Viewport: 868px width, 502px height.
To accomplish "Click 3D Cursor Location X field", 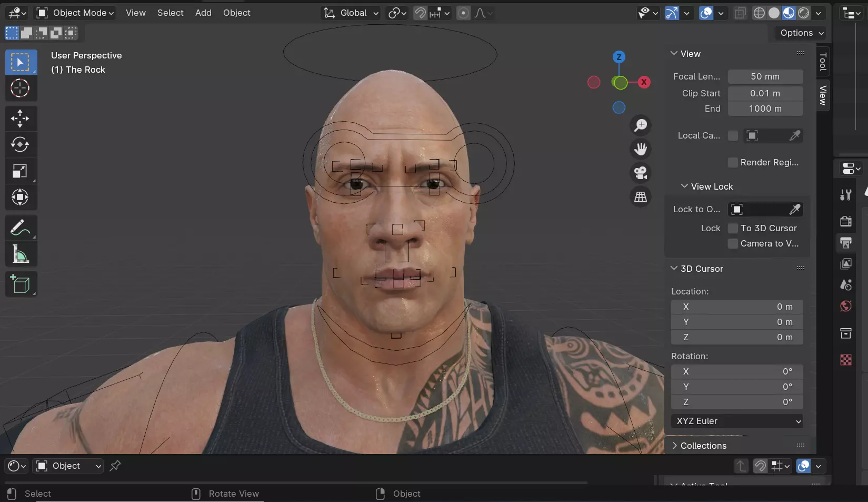I will 737,307.
